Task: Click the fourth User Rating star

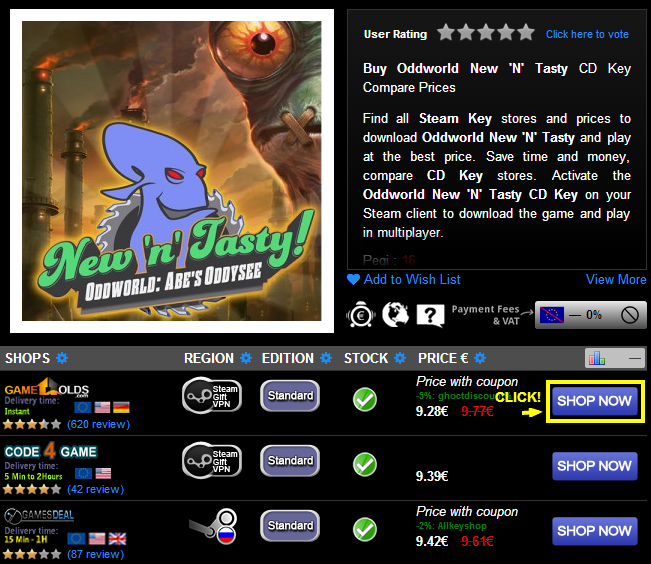Action: pos(506,32)
